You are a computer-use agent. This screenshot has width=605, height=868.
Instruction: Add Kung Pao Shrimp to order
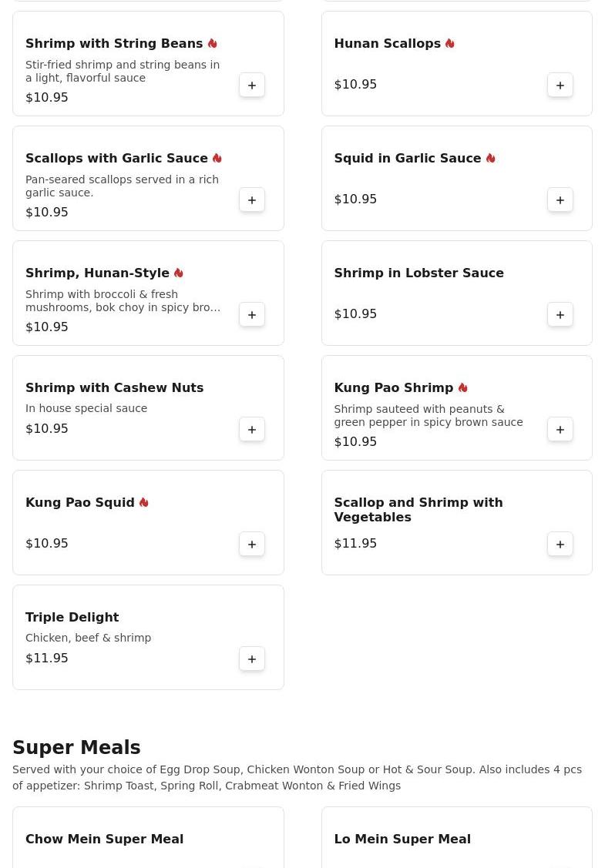[560, 430]
